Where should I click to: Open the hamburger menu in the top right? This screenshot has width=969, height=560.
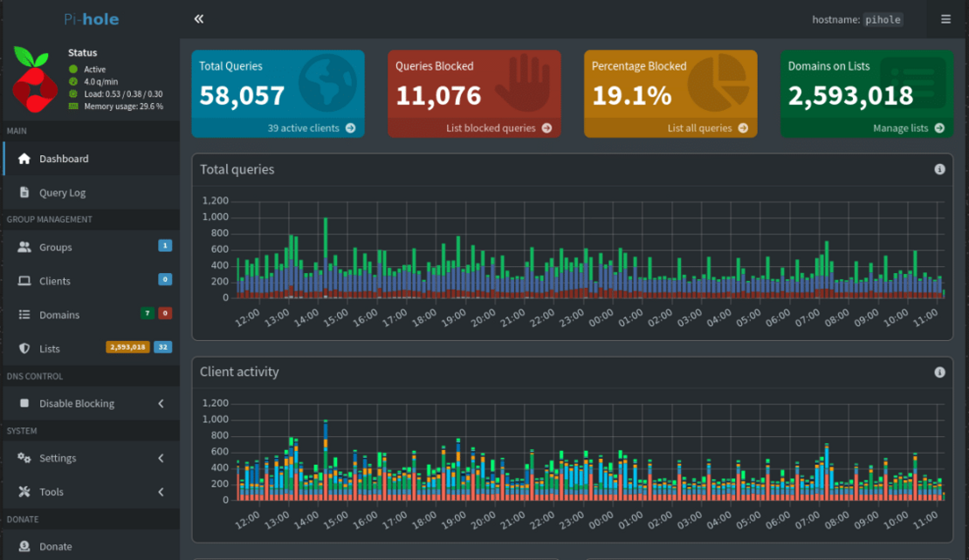click(x=945, y=18)
